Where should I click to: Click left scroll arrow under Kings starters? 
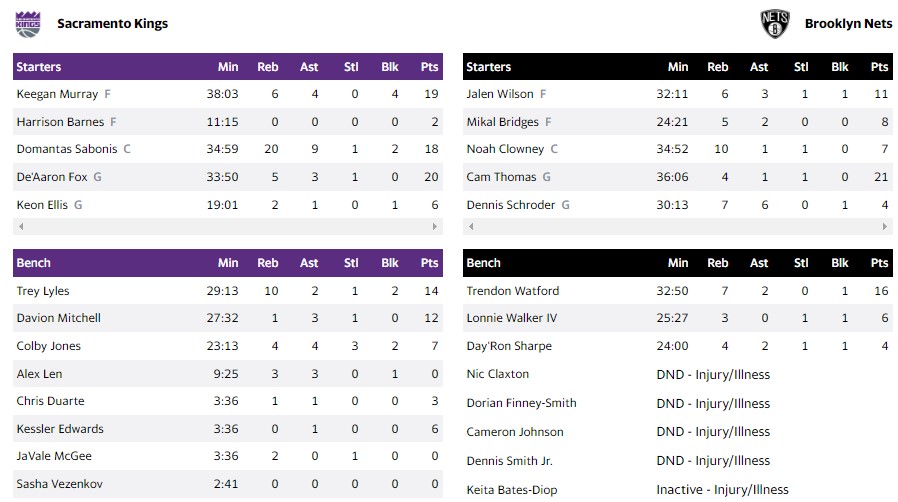tap(21, 227)
